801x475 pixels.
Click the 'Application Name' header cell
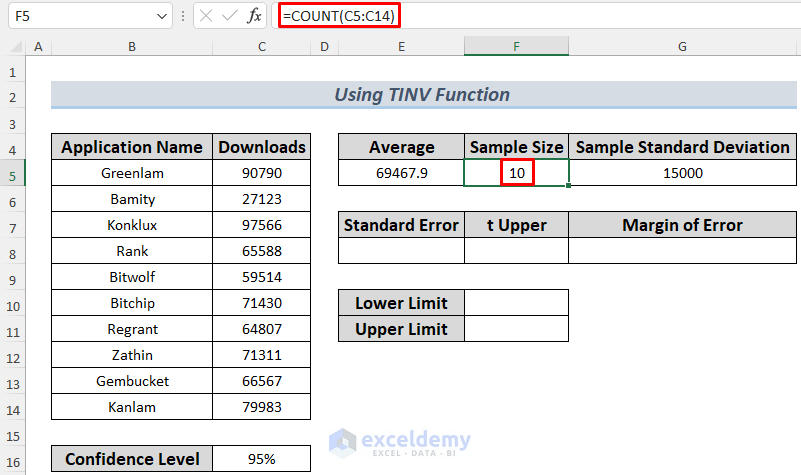click(x=132, y=147)
